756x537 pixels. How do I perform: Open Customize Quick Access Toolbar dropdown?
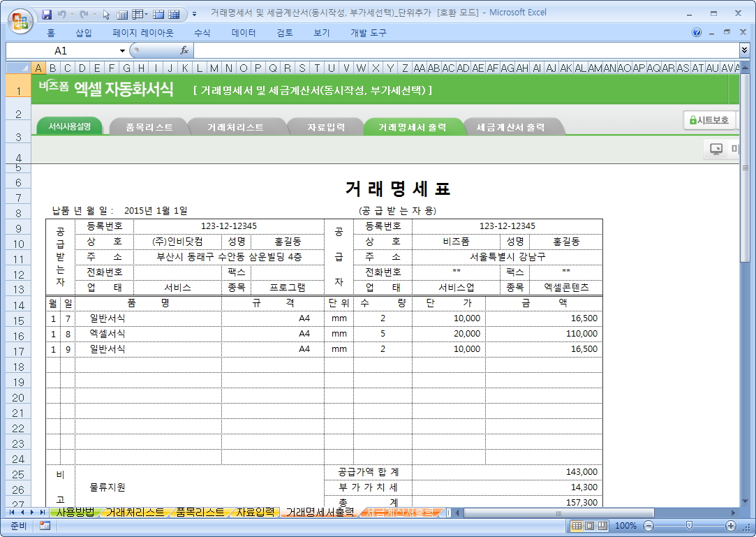click(194, 13)
